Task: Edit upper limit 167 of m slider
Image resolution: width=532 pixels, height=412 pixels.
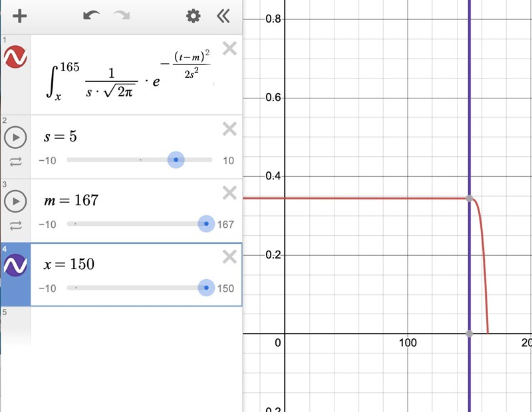Action: tap(225, 225)
